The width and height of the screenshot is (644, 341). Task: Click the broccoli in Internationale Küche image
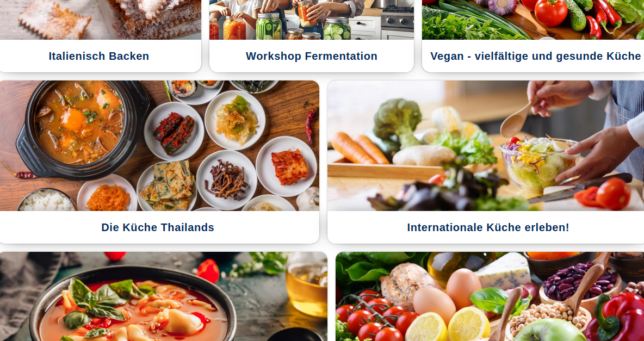pyautogui.click(x=397, y=122)
